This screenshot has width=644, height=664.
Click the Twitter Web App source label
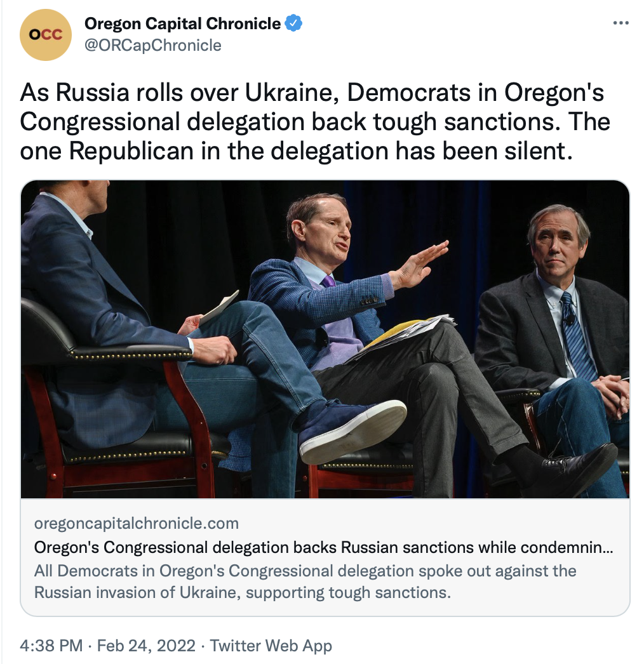(271, 646)
